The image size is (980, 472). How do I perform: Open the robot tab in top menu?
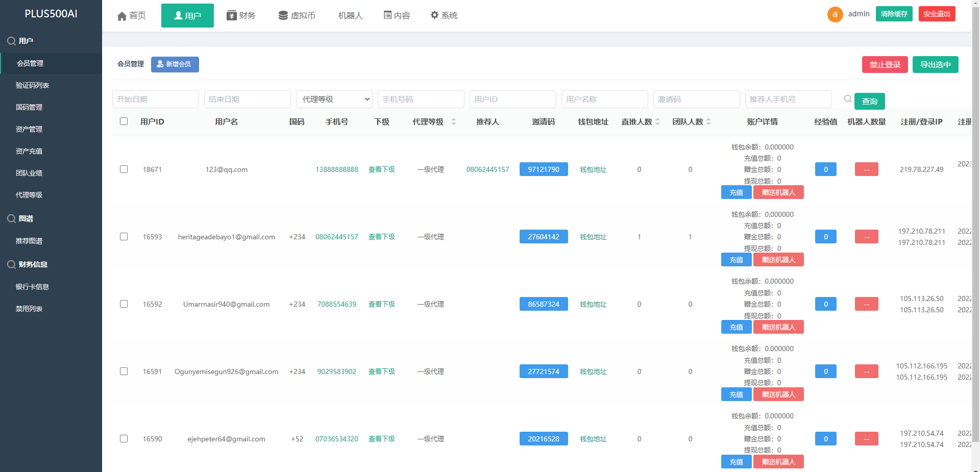pos(350,16)
